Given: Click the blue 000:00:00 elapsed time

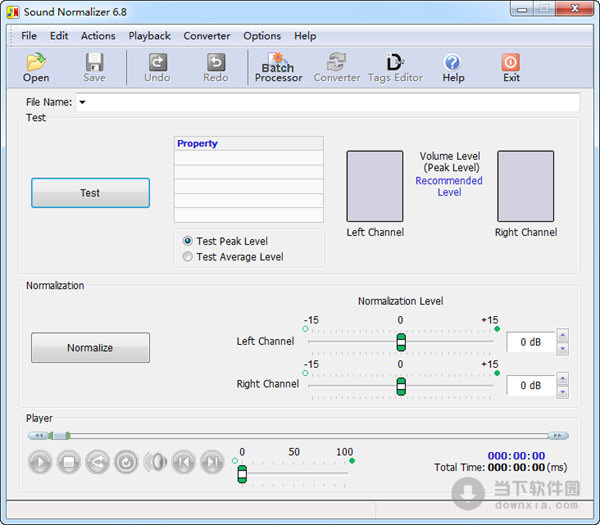Looking at the screenshot, I should (x=516, y=456).
